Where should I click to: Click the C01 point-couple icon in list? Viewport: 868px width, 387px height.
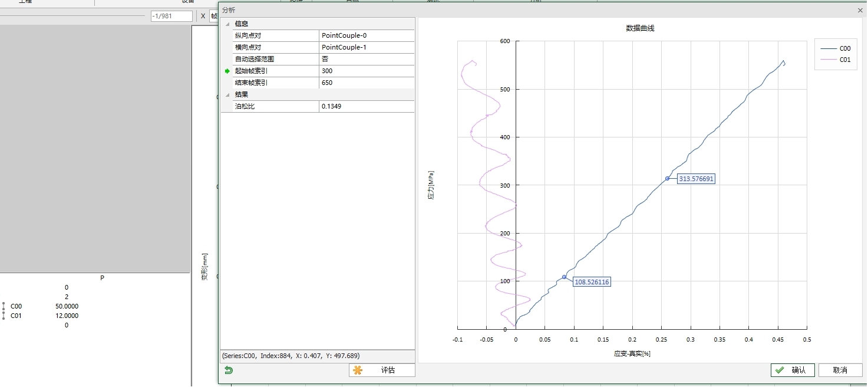pos(4,316)
